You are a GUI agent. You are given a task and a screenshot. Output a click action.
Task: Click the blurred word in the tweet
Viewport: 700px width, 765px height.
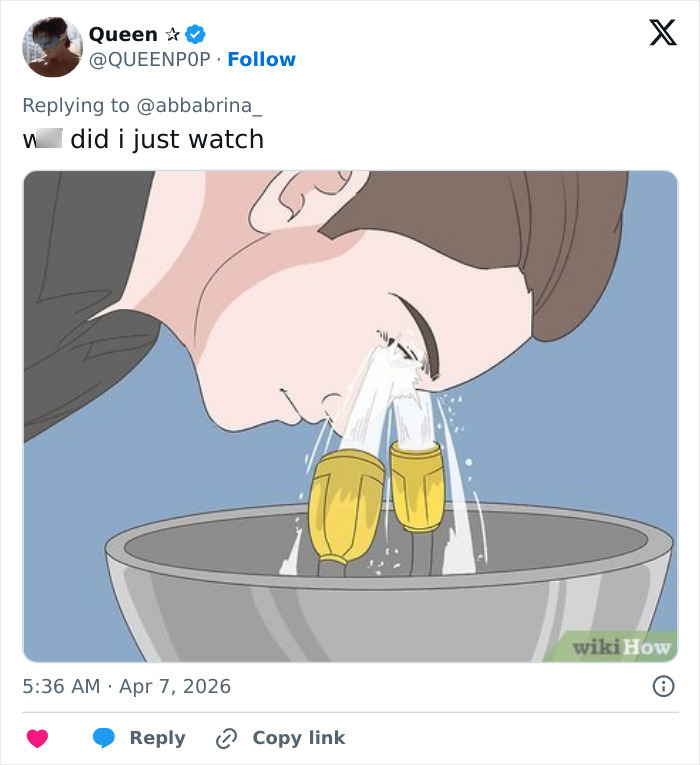[50, 139]
